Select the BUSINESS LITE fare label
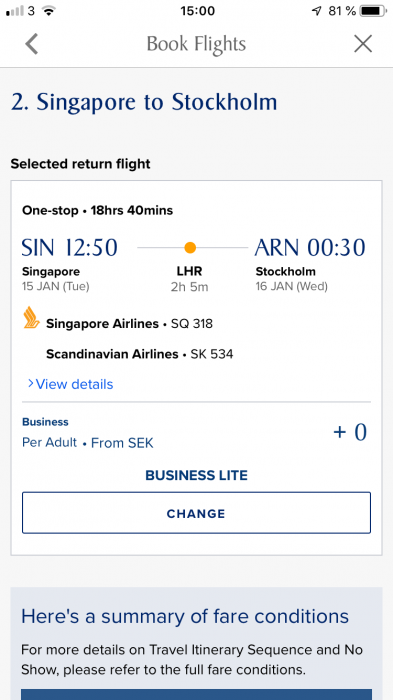The height and width of the screenshot is (700, 393). [196, 475]
